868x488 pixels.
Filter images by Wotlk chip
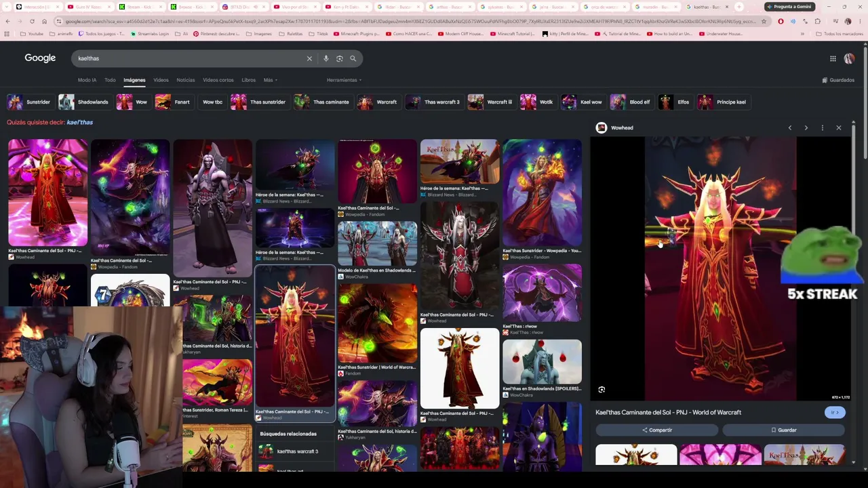[x=538, y=102]
